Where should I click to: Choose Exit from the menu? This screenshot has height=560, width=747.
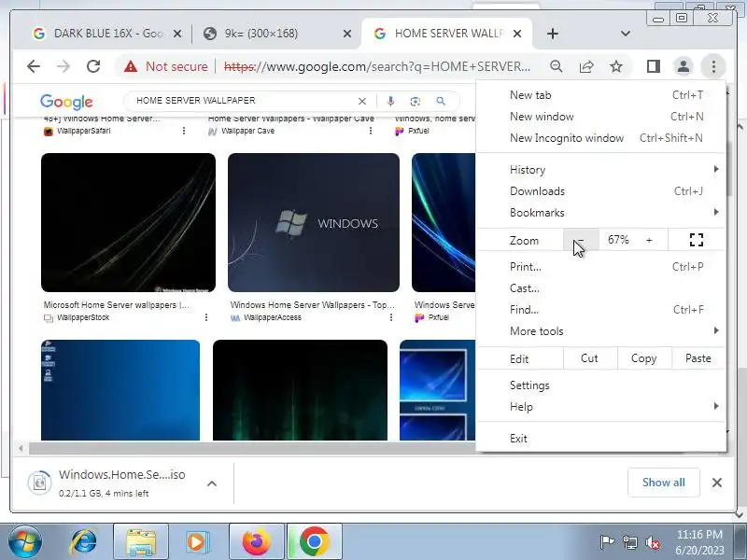point(601,438)
